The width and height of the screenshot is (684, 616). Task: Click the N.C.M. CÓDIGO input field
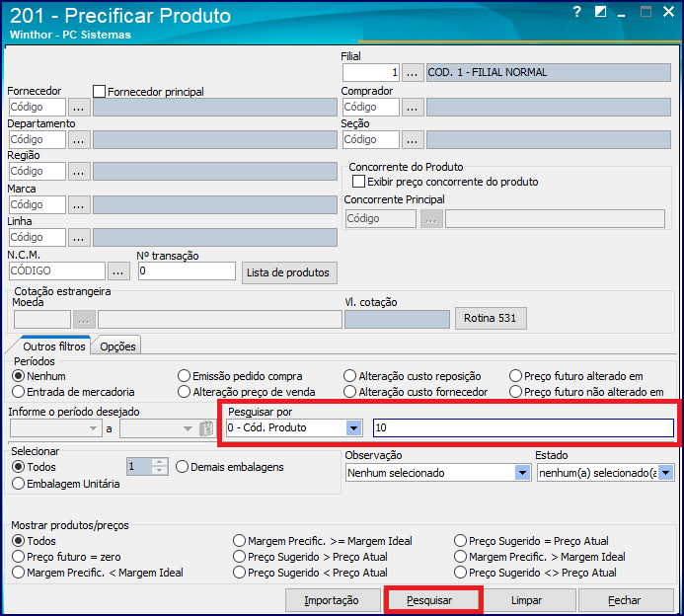(x=56, y=270)
